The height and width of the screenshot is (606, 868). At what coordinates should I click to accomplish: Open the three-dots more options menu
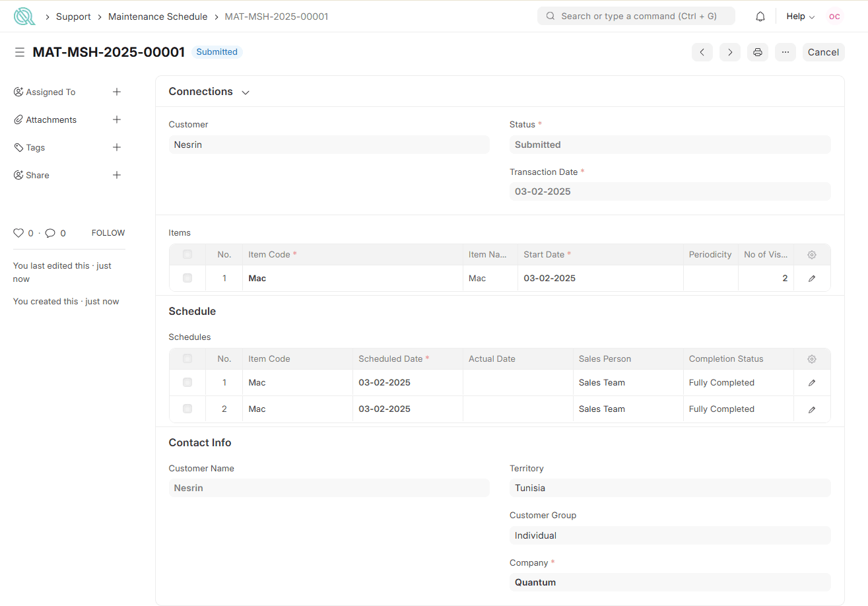click(x=785, y=52)
